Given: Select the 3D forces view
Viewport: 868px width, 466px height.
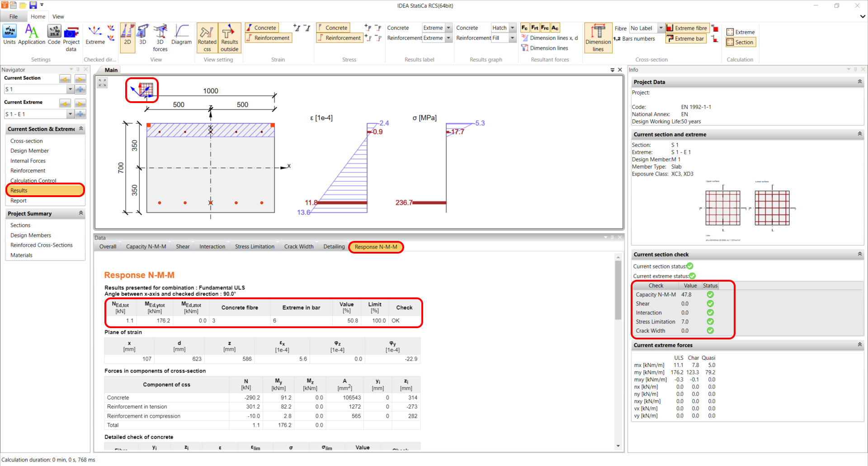Looking at the screenshot, I should 160,38.
